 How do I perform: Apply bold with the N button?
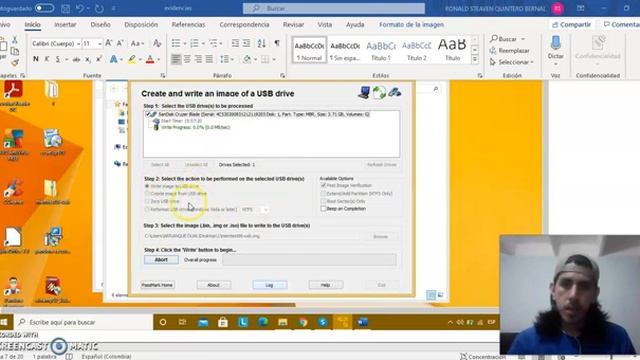click(36, 60)
